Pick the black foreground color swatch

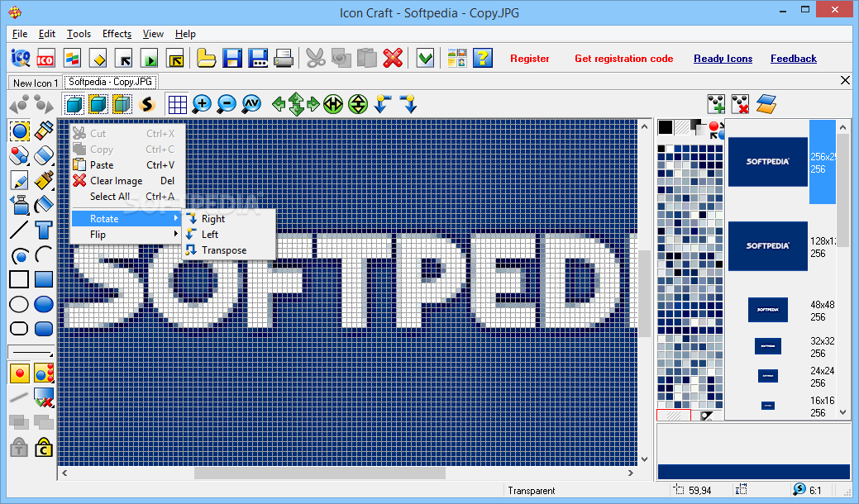coord(666,127)
